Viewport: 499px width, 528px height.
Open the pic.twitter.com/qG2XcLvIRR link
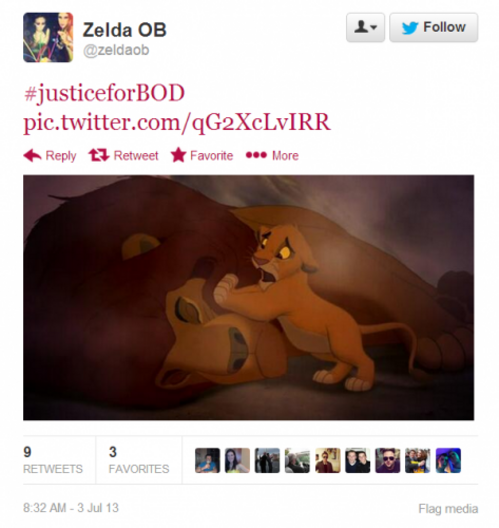tap(177, 123)
